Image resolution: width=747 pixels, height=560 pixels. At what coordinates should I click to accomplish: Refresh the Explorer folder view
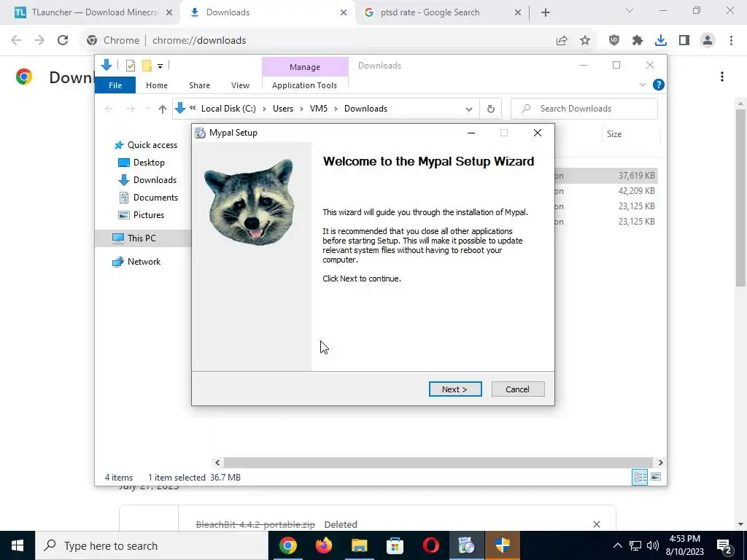click(x=491, y=109)
